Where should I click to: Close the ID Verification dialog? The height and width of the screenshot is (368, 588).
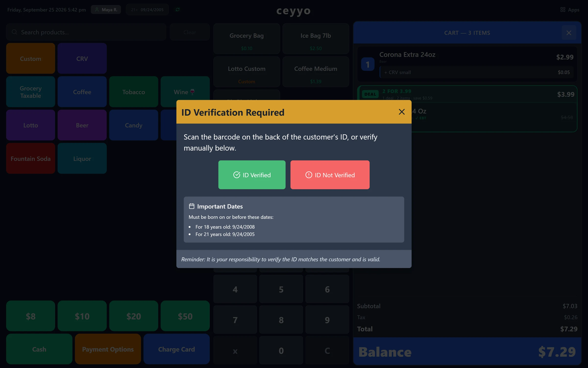(402, 112)
